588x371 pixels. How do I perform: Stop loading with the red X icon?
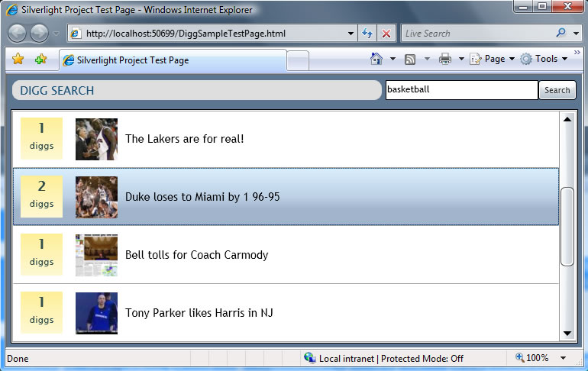386,34
